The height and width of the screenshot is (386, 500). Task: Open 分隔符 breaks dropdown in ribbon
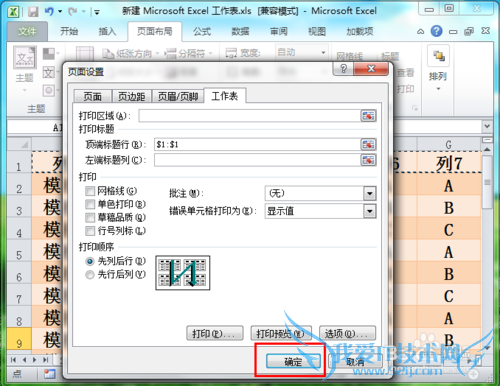tap(189, 53)
